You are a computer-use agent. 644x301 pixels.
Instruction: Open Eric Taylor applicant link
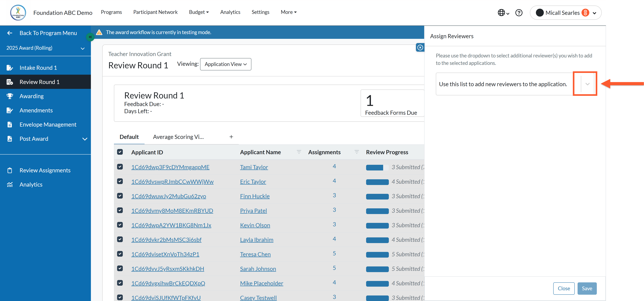point(253,182)
